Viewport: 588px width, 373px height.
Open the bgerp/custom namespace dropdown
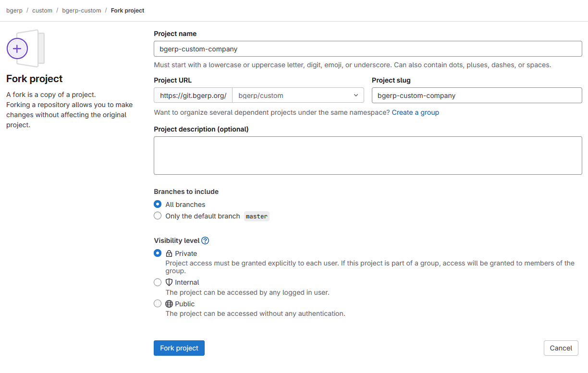[x=298, y=95]
